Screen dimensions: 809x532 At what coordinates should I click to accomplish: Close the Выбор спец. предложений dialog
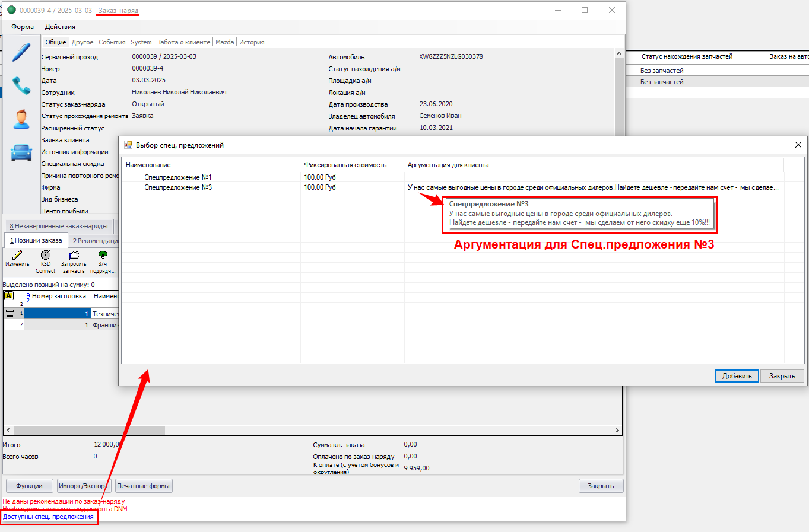tap(798, 145)
